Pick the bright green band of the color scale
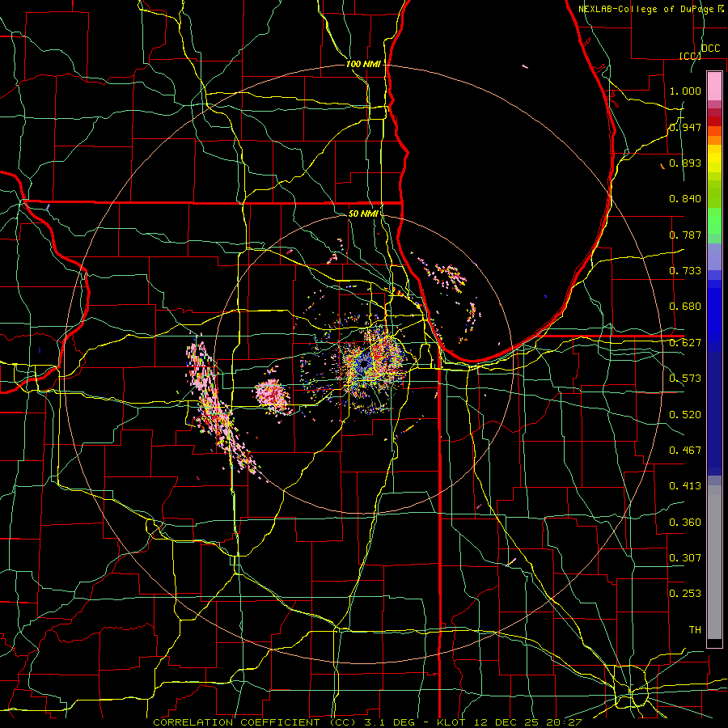Screen dimensions: 728x728 714,221
